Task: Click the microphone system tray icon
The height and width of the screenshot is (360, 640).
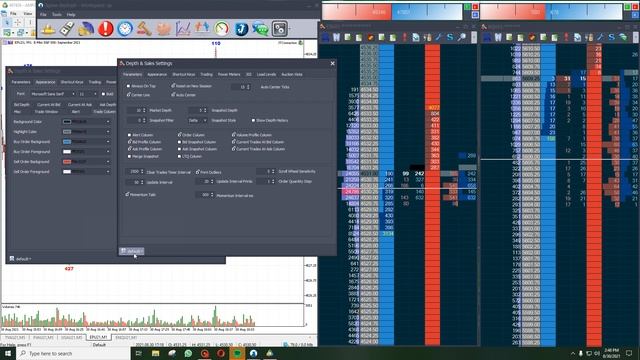Action: pos(581,353)
